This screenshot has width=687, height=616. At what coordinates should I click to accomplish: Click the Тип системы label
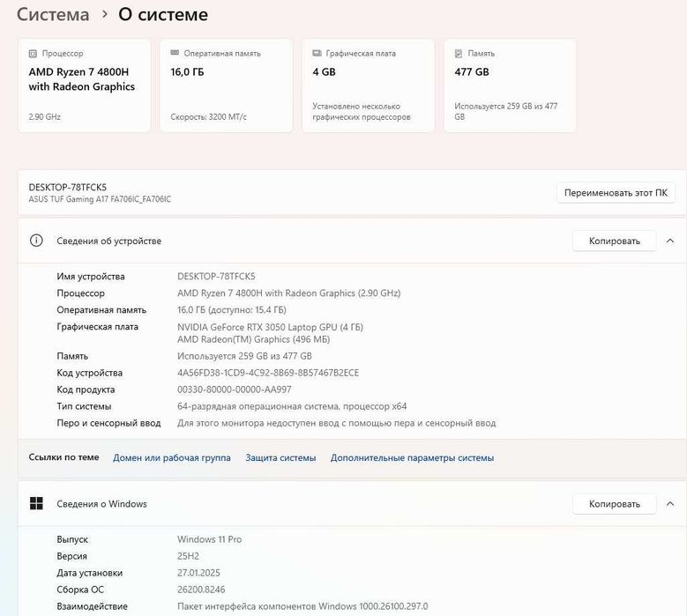84,406
